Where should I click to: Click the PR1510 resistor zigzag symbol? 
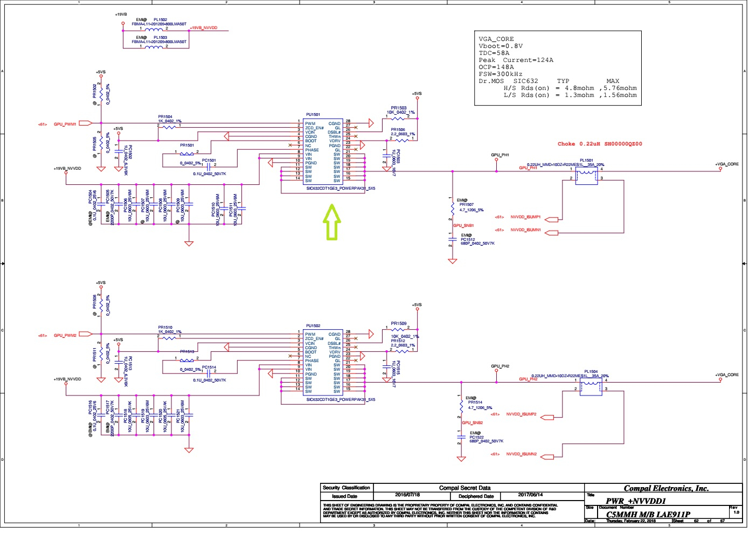click(x=170, y=337)
